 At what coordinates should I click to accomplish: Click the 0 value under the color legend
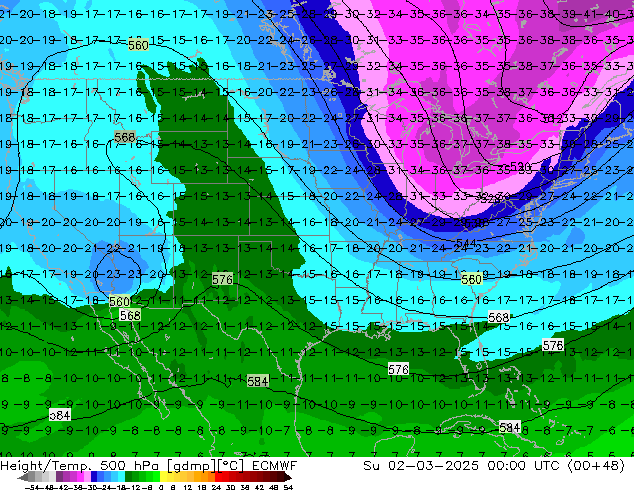[161, 487]
